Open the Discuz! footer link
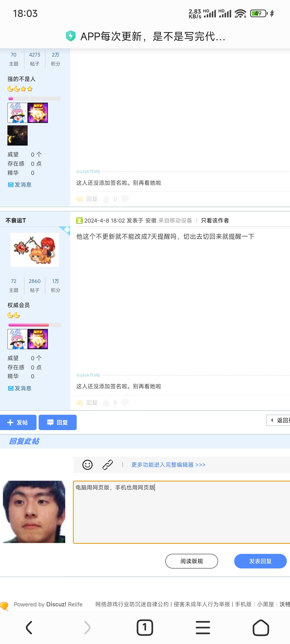Viewport: 290px width, 644px height. coord(56,604)
